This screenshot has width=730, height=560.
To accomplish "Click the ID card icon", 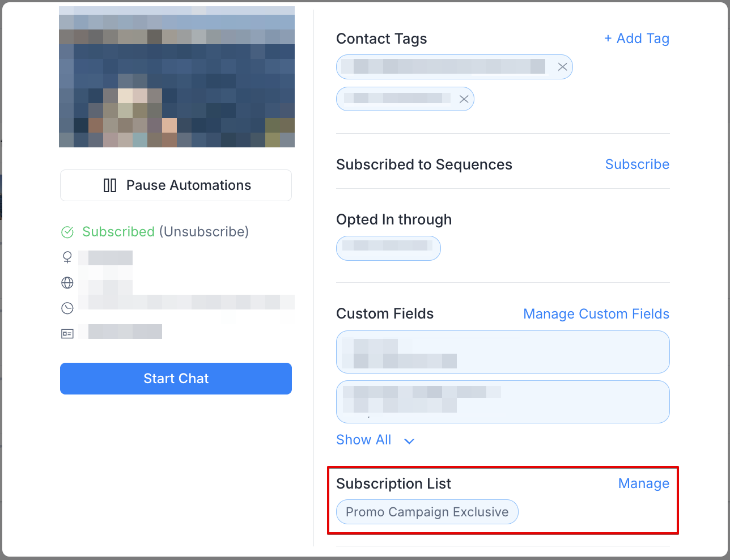I will [x=67, y=334].
